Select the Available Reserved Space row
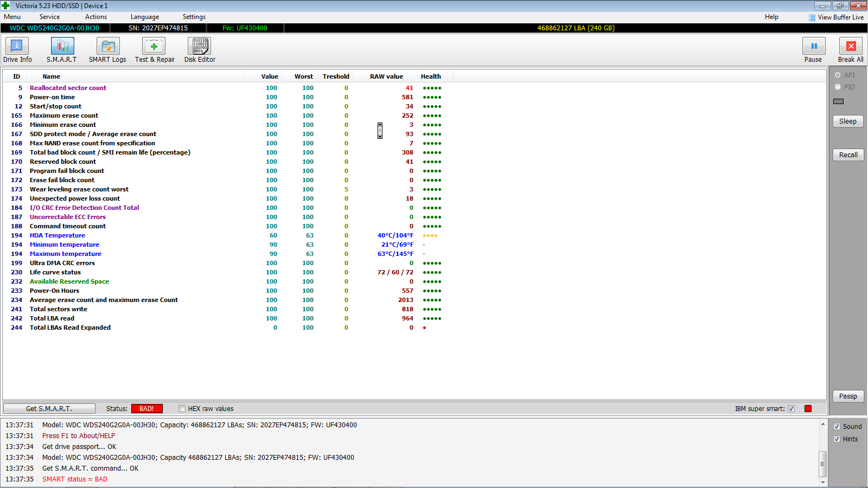Screen dimensions: 868x488 [228, 281]
